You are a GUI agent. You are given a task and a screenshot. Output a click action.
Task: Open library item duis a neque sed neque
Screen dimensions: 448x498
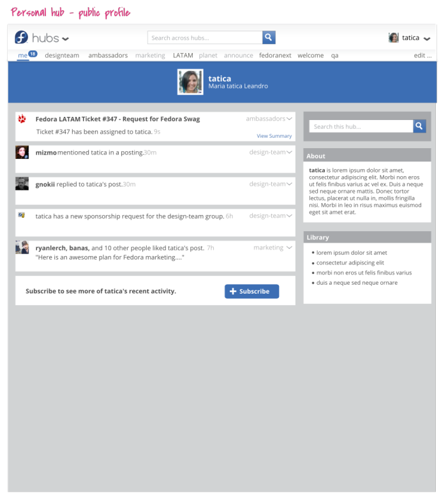(357, 283)
